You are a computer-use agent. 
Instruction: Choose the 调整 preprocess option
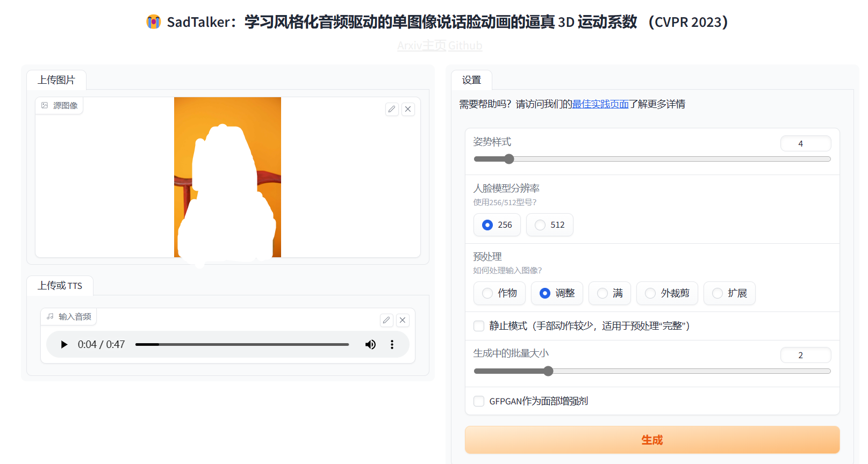557,293
